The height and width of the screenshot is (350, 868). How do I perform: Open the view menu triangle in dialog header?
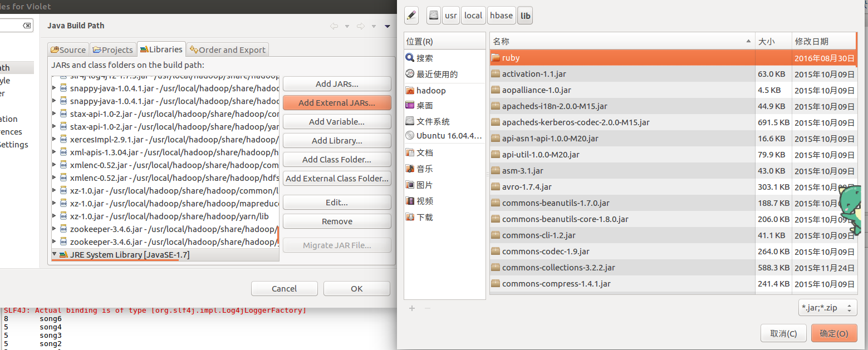pyautogui.click(x=386, y=26)
